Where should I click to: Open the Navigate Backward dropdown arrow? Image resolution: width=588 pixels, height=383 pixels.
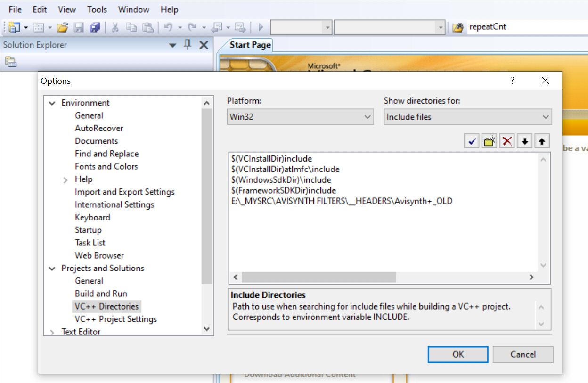pyautogui.click(x=228, y=27)
